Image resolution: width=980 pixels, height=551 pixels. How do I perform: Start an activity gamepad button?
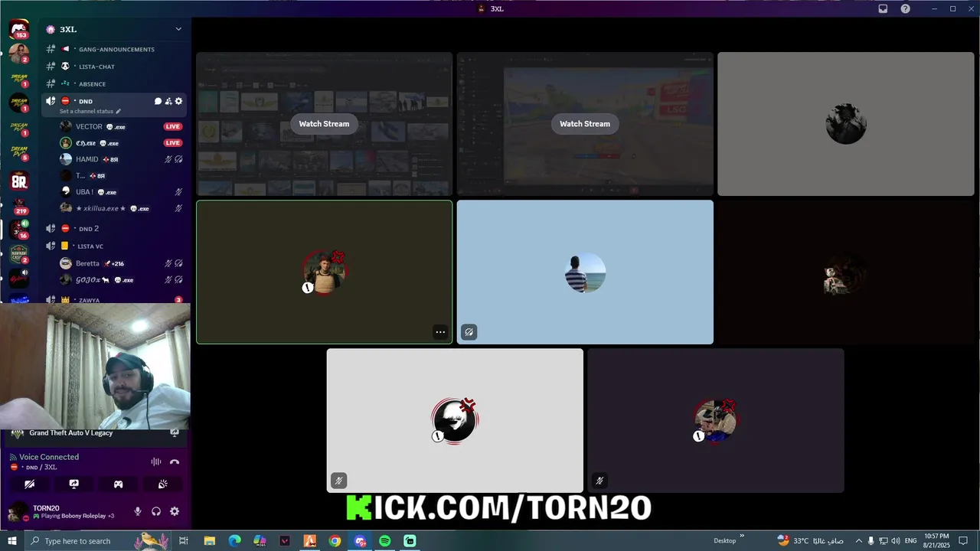pos(119,484)
